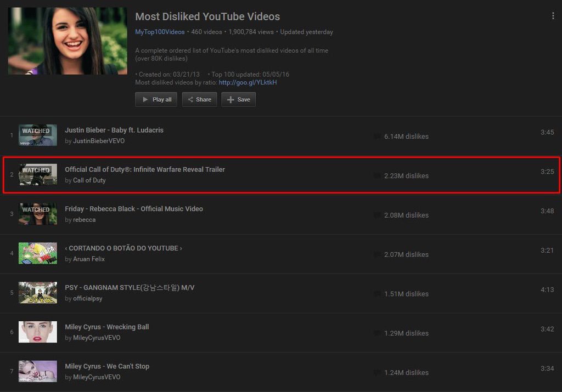The height and width of the screenshot is (392, 562).
Task: Click the 3:45 duration of Baby video
Action: point(547,132)
